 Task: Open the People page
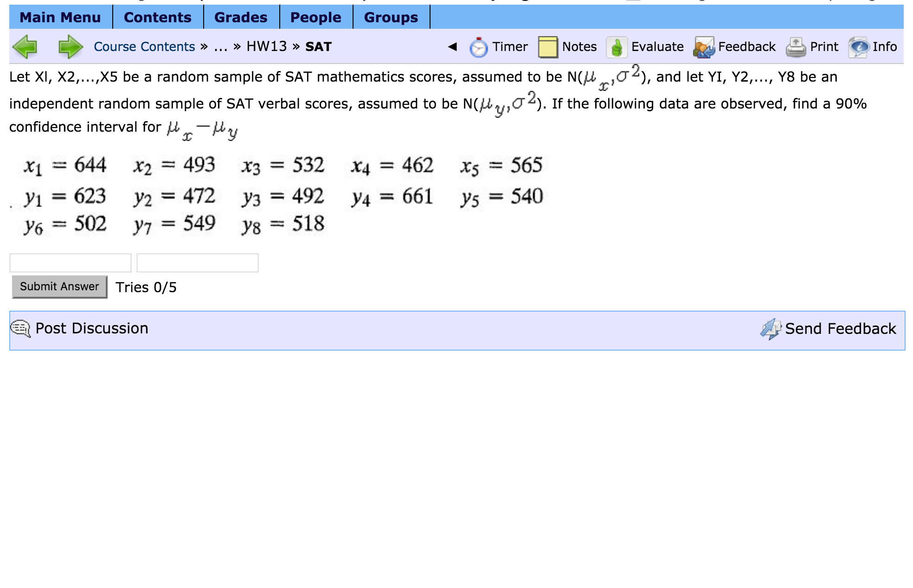click(315, 17)
